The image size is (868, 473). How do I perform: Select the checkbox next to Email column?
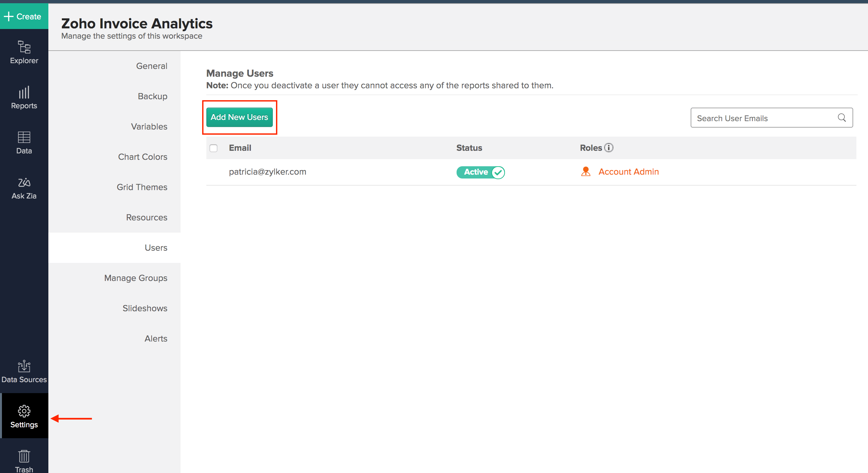pos(213,148)
